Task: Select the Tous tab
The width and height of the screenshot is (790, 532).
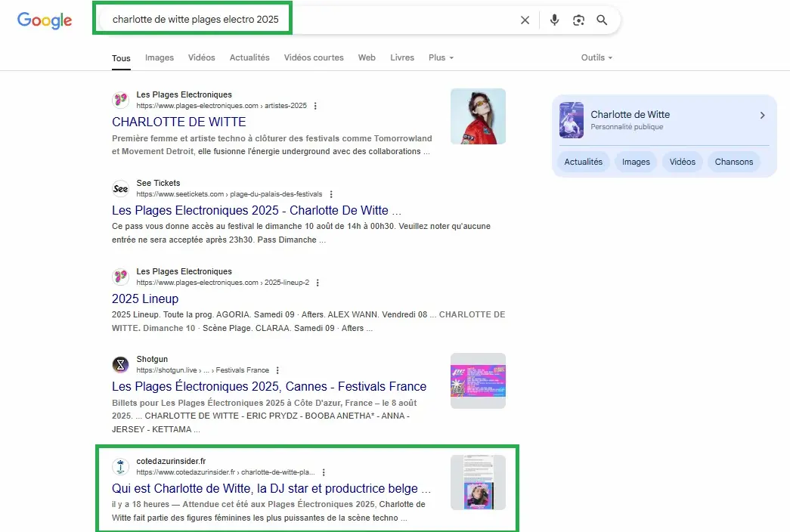Action: [x=121, y=58]
